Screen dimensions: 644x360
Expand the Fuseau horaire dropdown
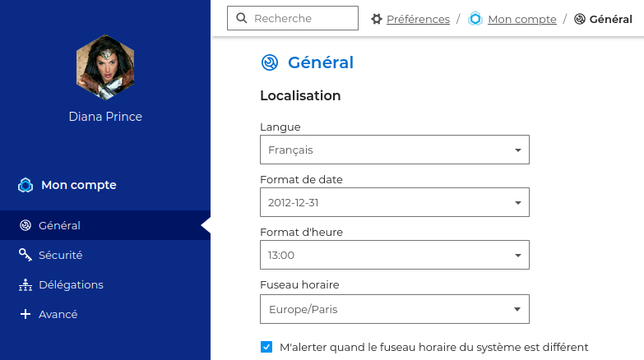pos(395,309)
